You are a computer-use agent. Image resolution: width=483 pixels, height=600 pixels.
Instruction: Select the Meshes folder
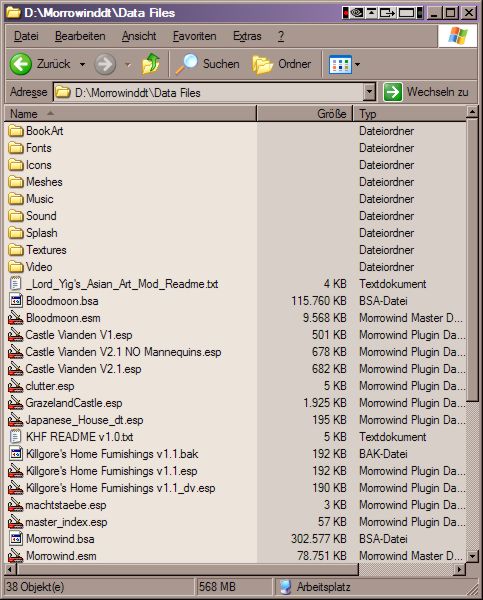tap(44, 182)
